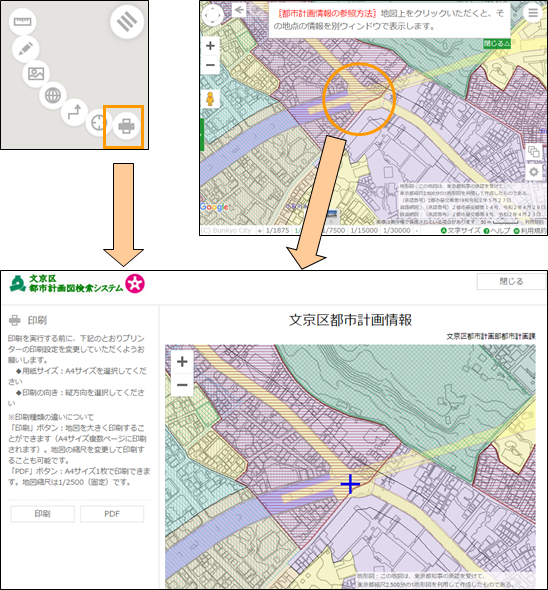This screenshot has height=590, width=548.
Task: Click the back arrow on upper map
Action: tap(239, 9)
